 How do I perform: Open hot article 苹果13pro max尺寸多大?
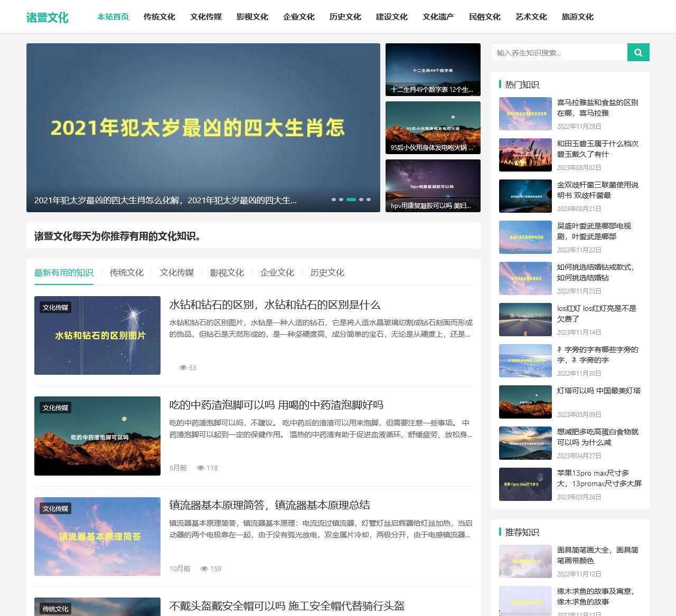(x=599, y=478)
